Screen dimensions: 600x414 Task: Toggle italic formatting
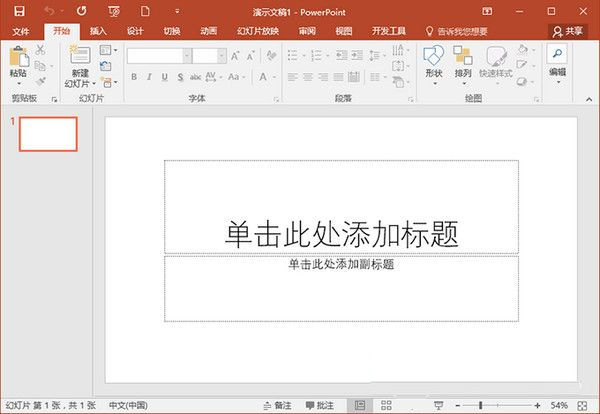click(x=149, y=77)
